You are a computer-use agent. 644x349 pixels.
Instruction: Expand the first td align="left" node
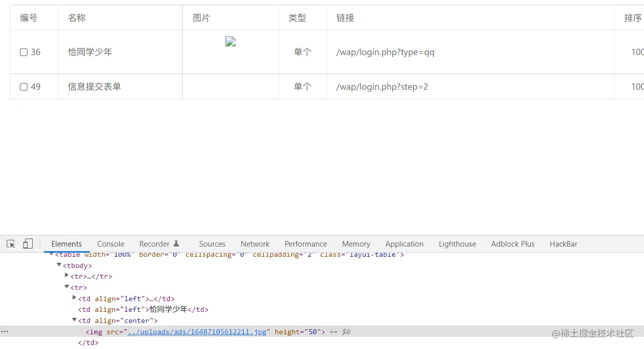tap(74, 298)
